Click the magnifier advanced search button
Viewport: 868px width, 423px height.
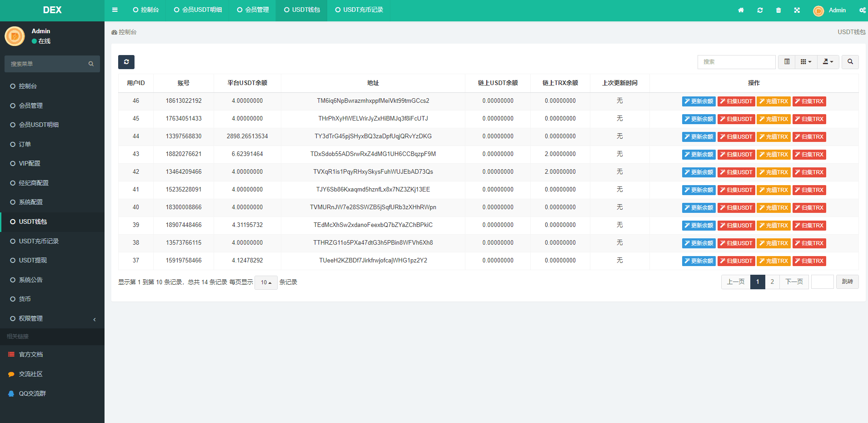tap(850, 62)
